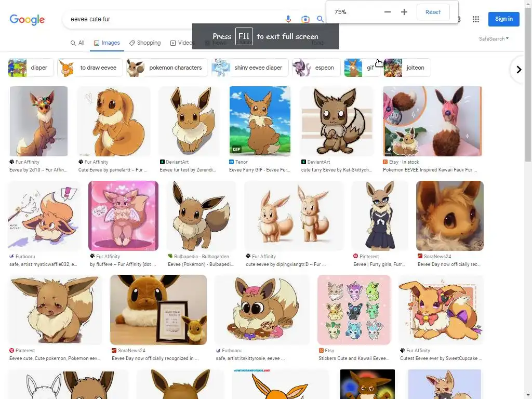Sign in to Google account

504,19
